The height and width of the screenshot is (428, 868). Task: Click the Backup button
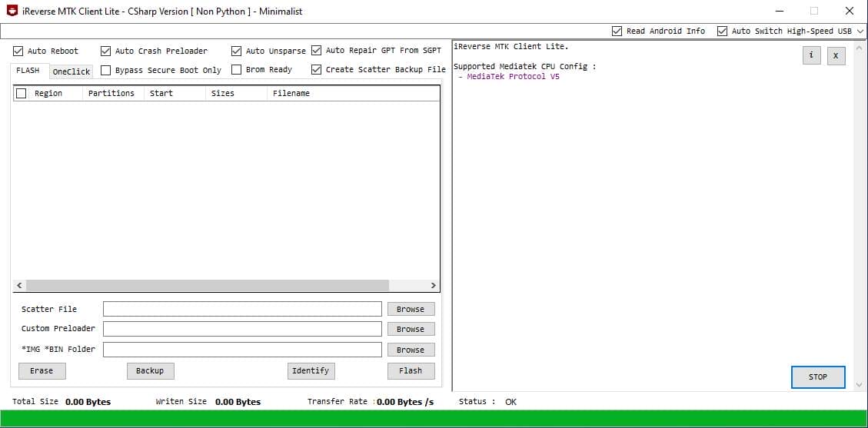[151, 371]
